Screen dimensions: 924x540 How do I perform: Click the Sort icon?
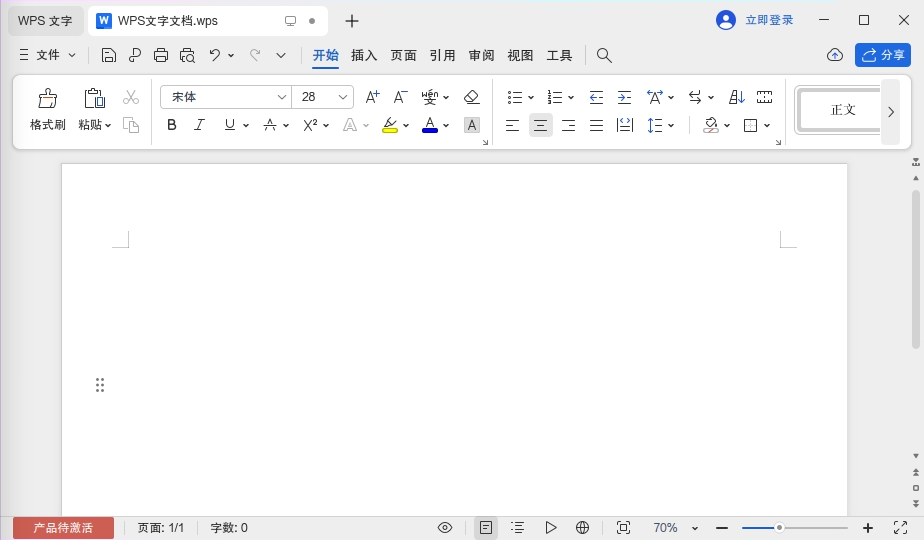tap(737, 97)
